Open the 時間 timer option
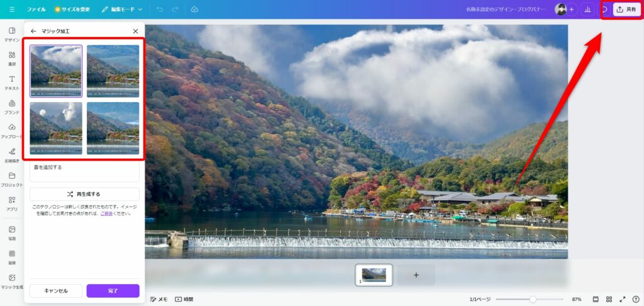 point(184,300)
